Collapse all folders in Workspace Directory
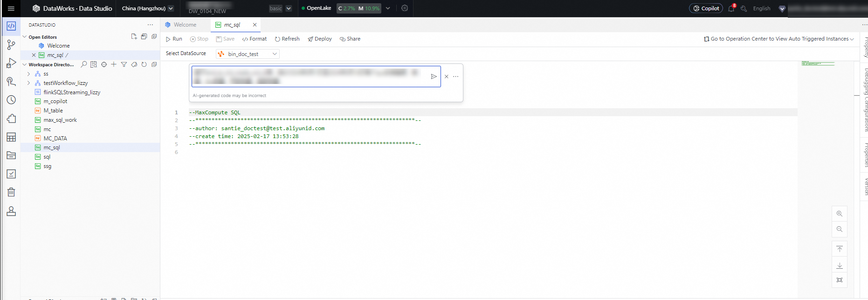The height and width of the screenshot is (300, 868). coord(154,64)
